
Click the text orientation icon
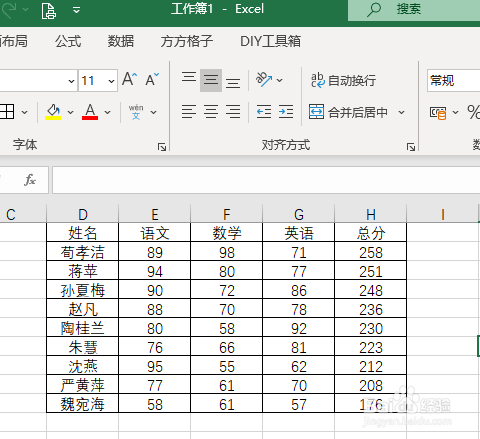[264, 80]
